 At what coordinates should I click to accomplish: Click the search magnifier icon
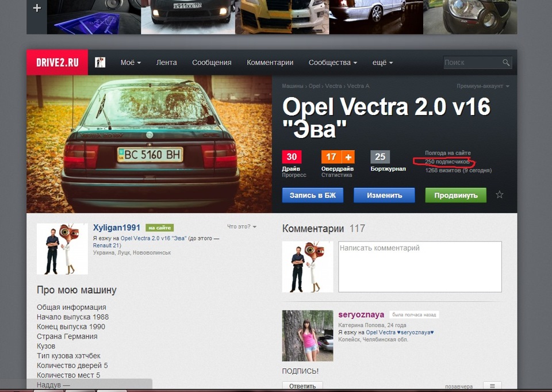(506, 62)
